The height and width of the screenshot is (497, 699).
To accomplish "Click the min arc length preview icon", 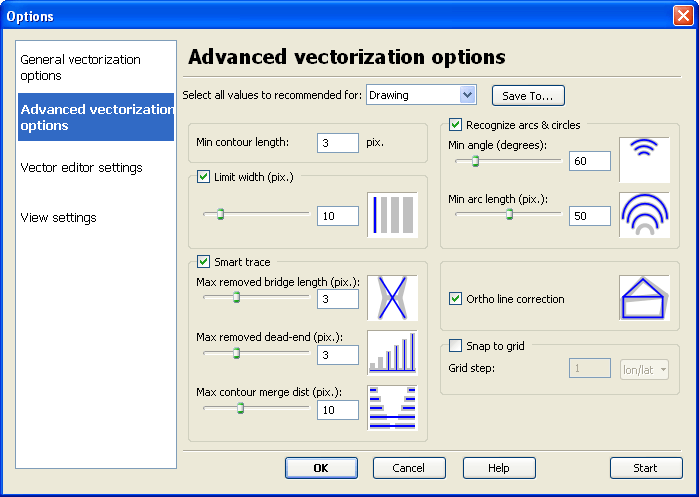I will pos(644,214).
